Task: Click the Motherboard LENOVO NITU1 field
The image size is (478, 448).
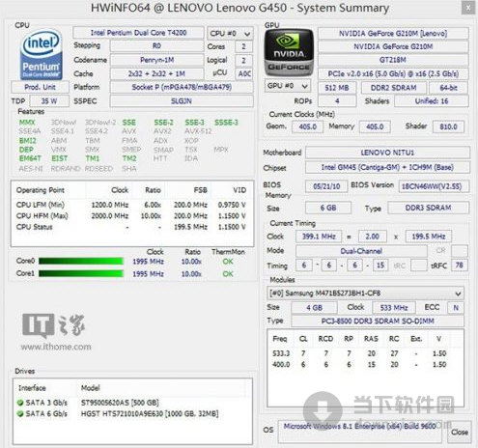Action: [x=387, y=153]
